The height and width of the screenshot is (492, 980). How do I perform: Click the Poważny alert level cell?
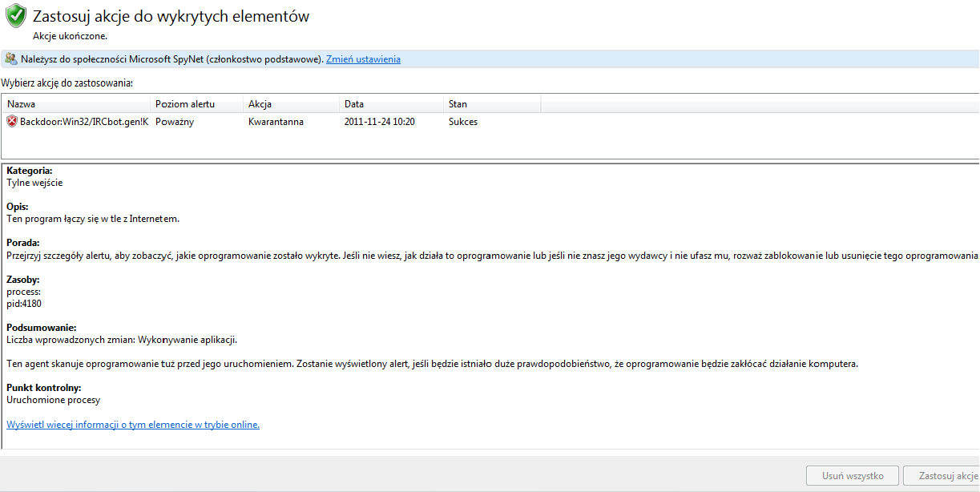(175, 122)
